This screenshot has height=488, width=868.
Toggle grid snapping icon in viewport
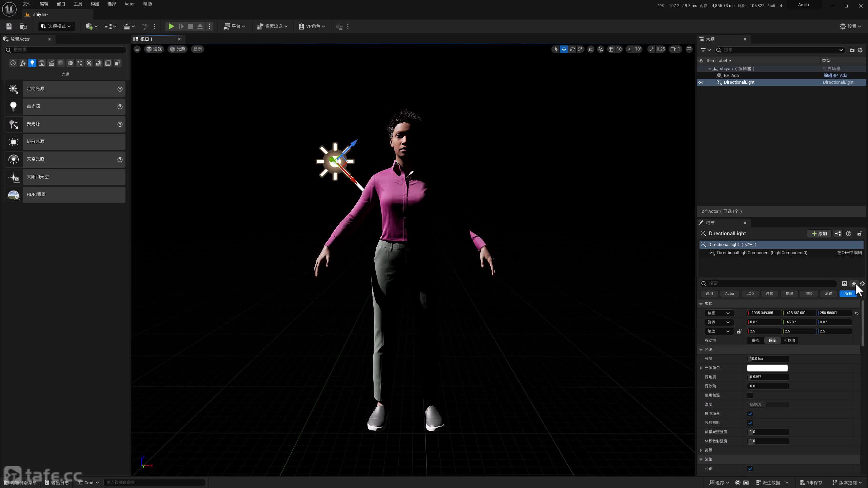click(611, 49)
